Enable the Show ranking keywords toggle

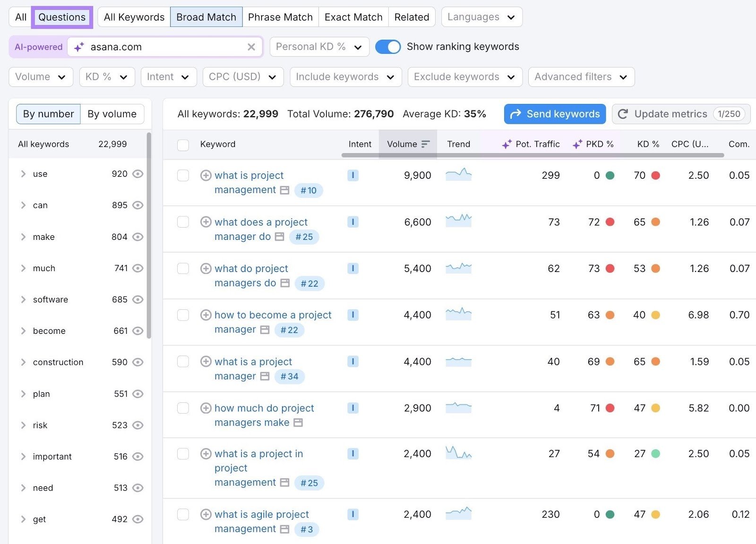click(387, 47)
